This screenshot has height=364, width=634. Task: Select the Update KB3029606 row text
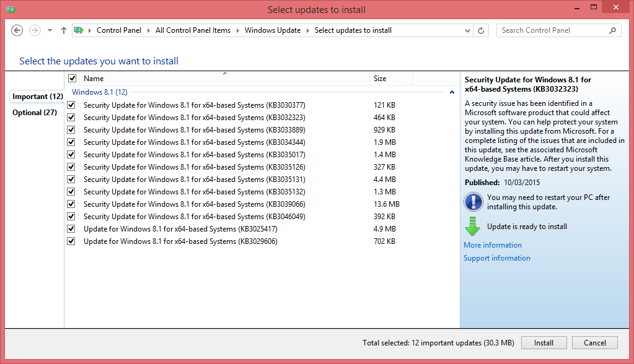pos(180,241)
